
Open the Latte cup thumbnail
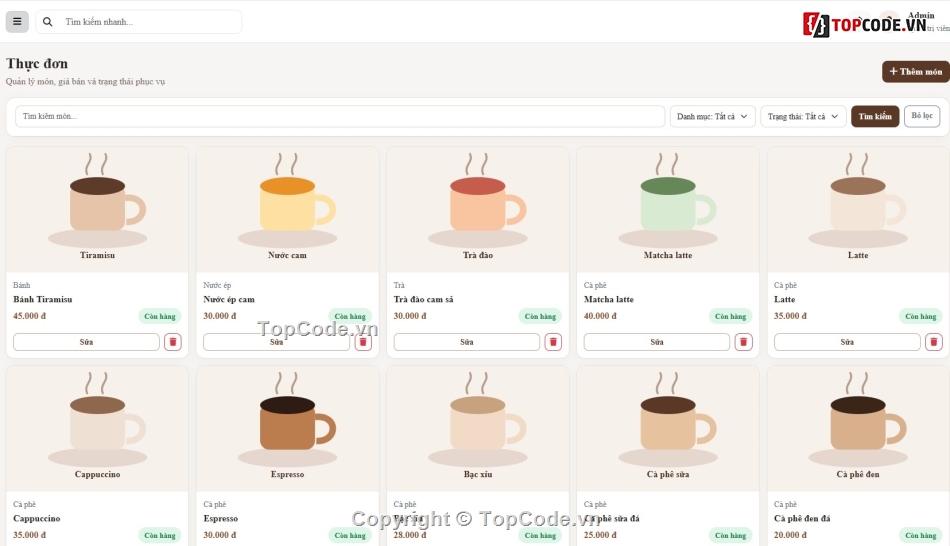click(859, 209)
